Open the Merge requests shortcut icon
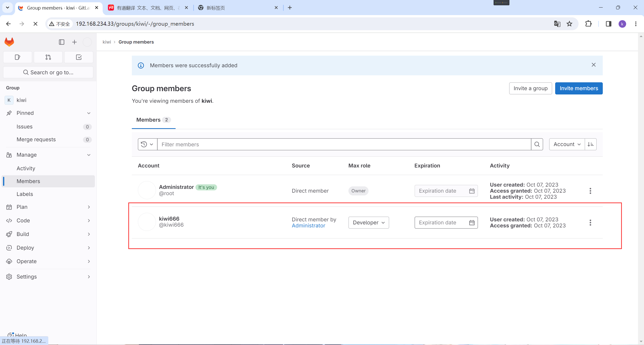Screen dimensions: 644x345 (x=48, y=57)
